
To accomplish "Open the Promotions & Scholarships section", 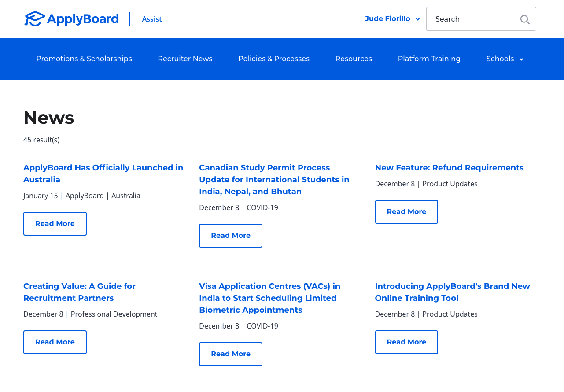I will point(84,59).
